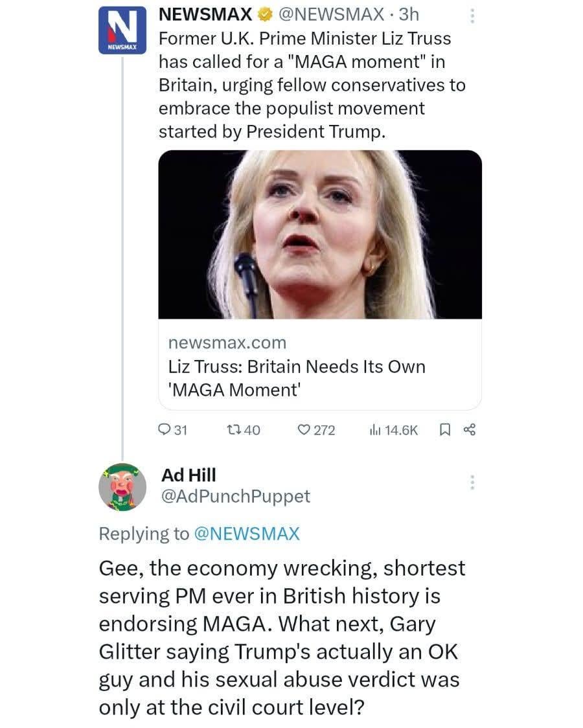This screenshot has height=728, width=583.
Task: Click the NEWSMAX account name
Action: [x=205, y=15]
